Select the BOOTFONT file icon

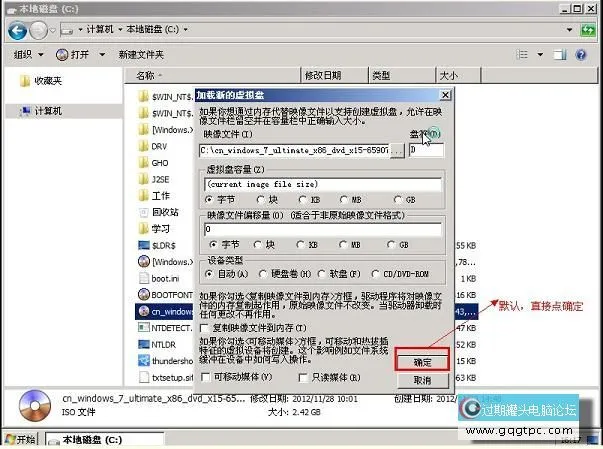(143, 294)
